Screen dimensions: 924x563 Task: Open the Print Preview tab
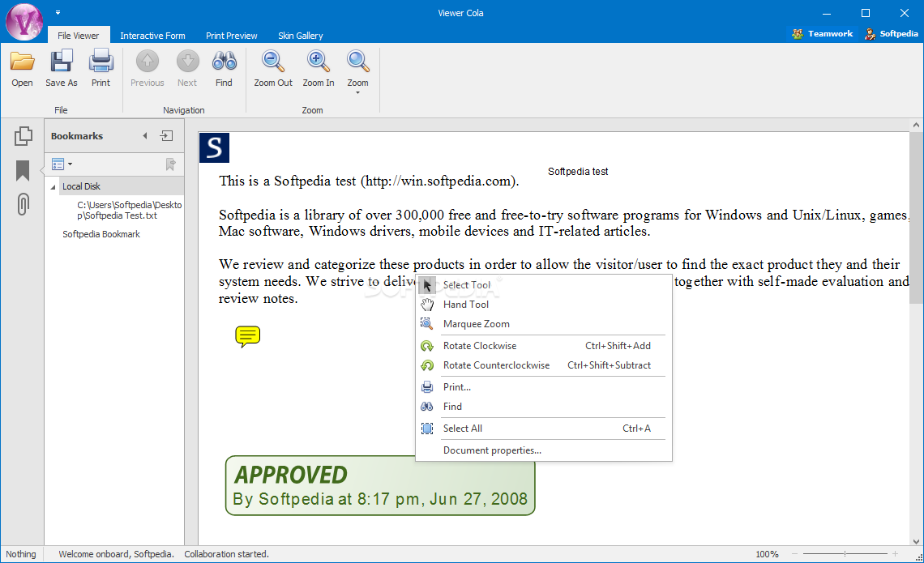[232, 36]
